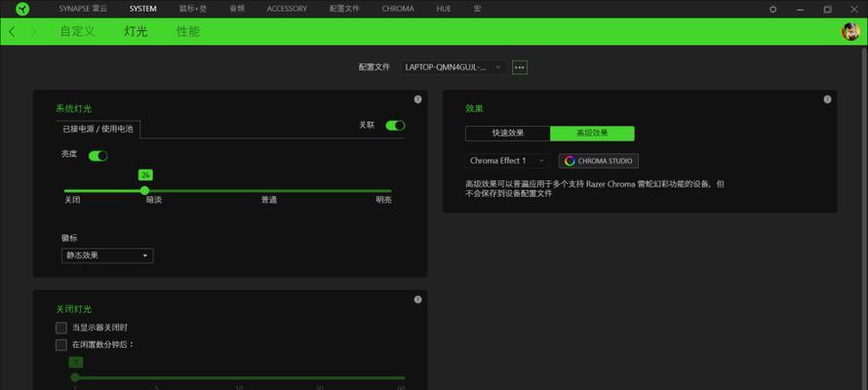Open the 音频 tab
This screenshot has width=868, height=390.
237,9
